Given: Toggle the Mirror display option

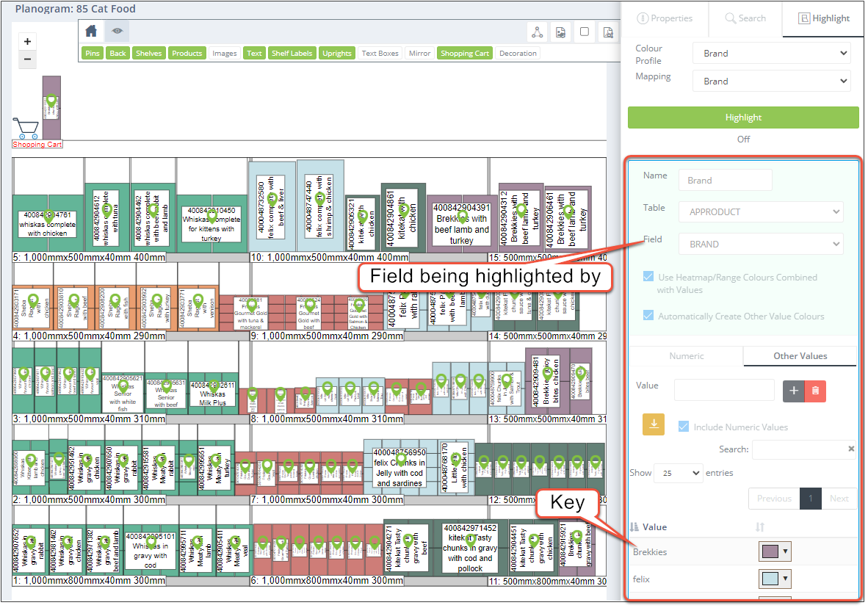Looking at the screenshot, I should (419, 53).
